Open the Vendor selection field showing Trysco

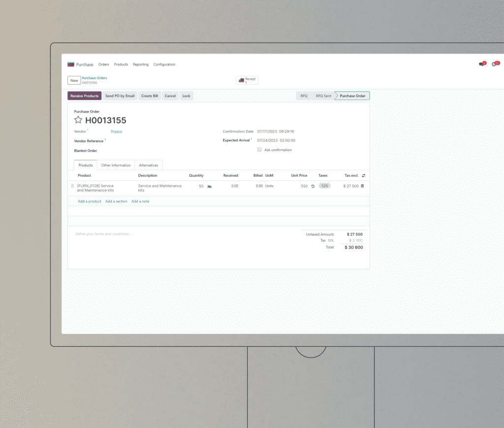[117, 131]
